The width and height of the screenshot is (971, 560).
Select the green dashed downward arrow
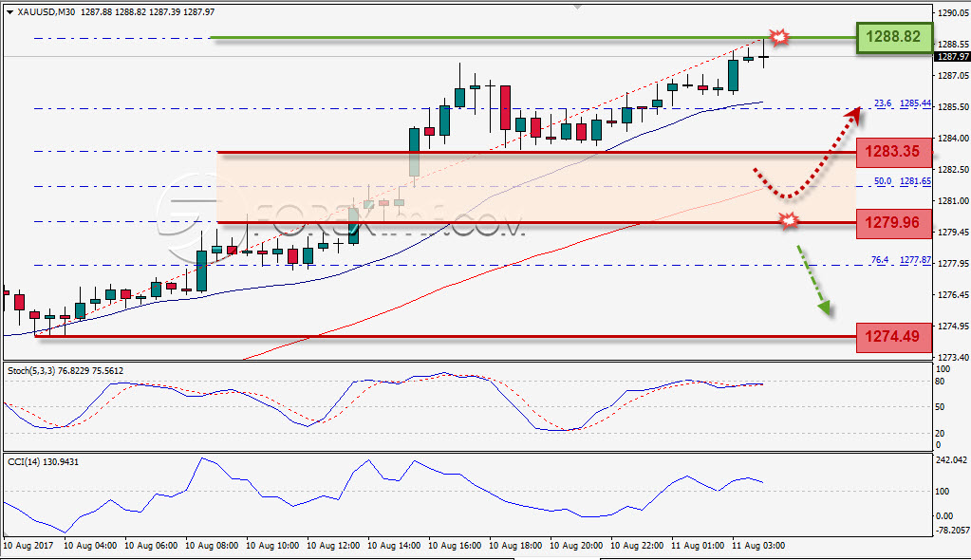point(813,280)
